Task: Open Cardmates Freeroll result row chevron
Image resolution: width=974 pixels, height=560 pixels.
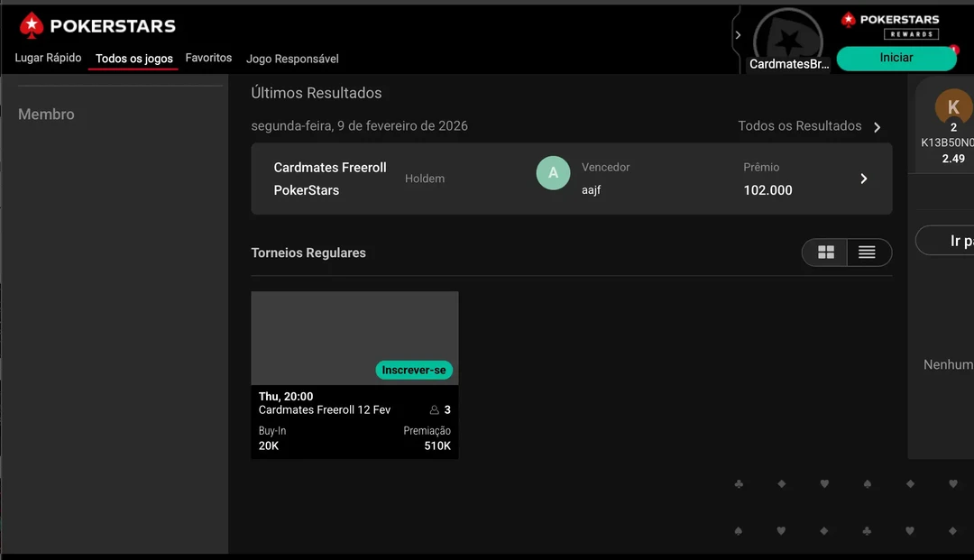Action: (863, 179)
